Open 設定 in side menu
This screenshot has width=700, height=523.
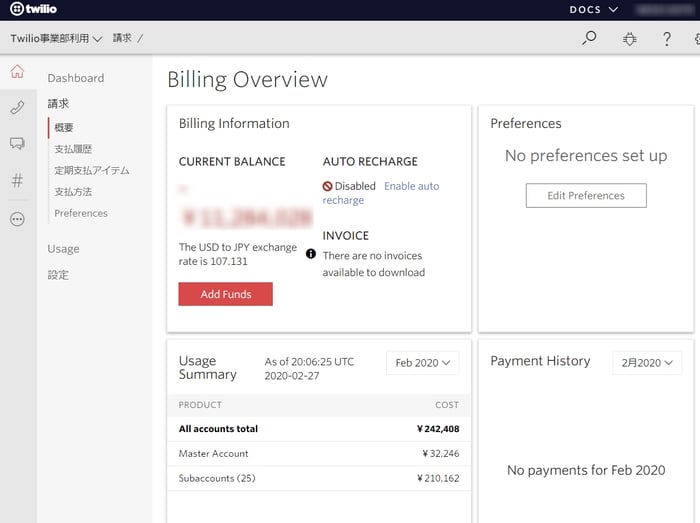[x=58, y=275]
